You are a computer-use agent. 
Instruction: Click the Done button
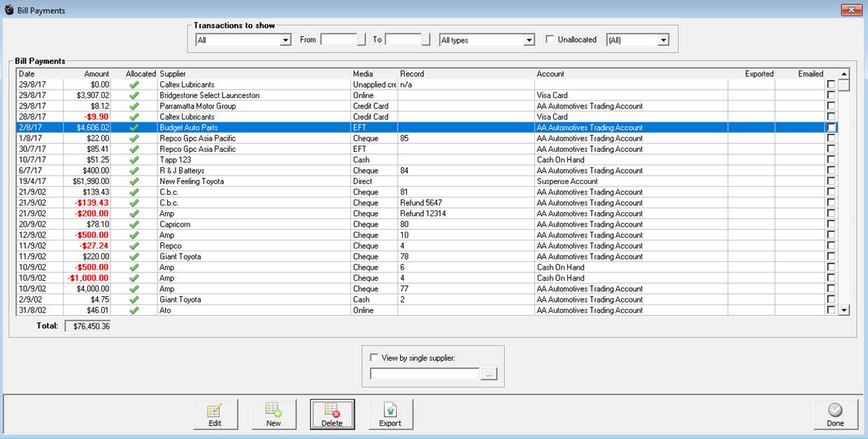835,414
